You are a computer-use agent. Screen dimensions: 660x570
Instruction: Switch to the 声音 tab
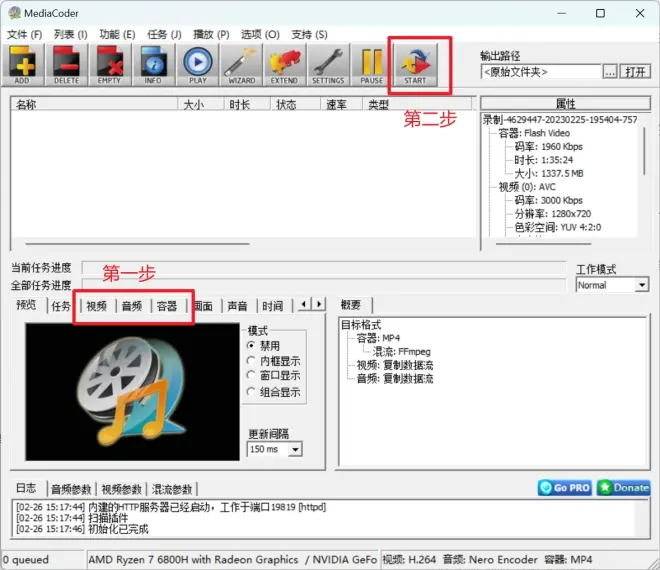[237, 306]
